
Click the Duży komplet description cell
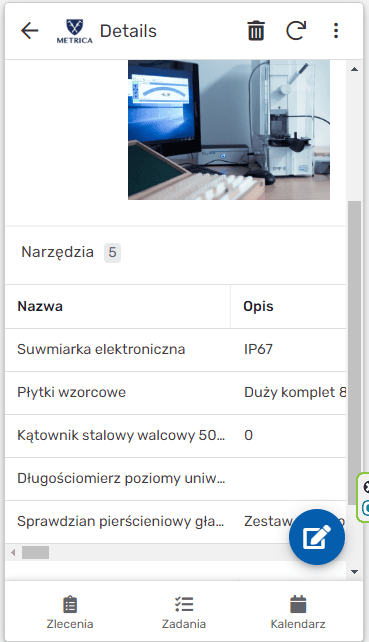point(288,392)
